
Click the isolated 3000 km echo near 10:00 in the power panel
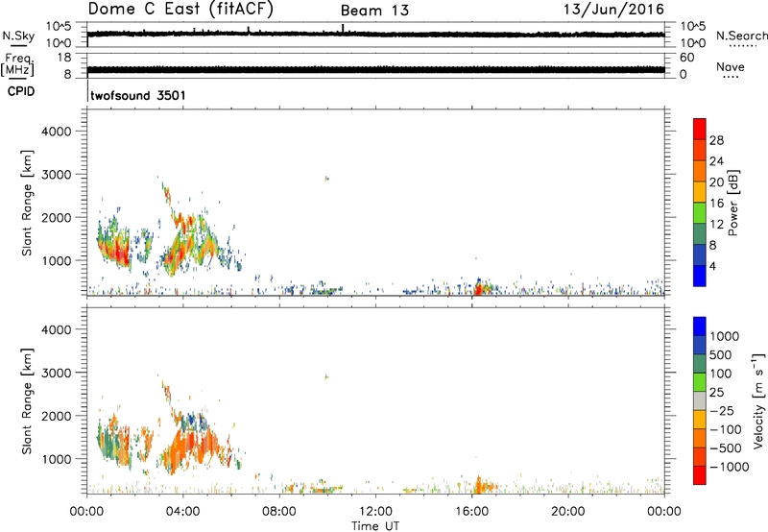(x=326, y=179)
